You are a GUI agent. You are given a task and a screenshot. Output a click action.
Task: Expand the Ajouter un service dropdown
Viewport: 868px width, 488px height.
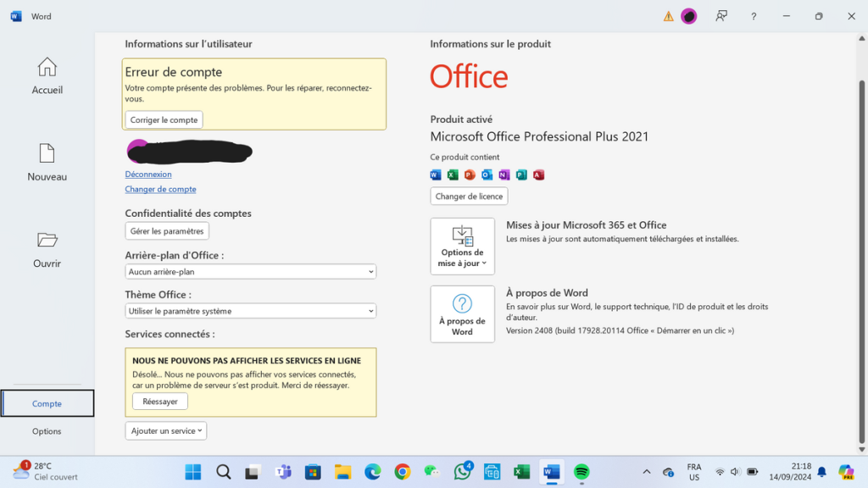166,430
